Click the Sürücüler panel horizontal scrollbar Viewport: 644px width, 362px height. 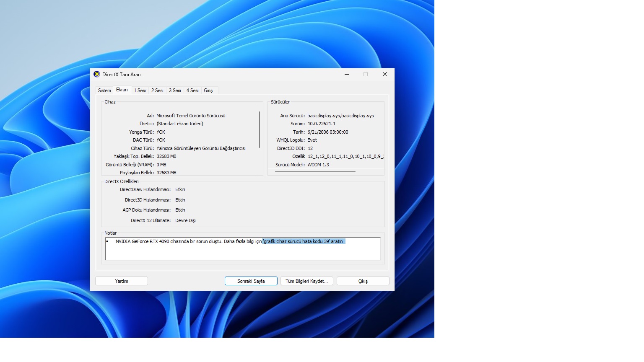(x=315, y=172)
